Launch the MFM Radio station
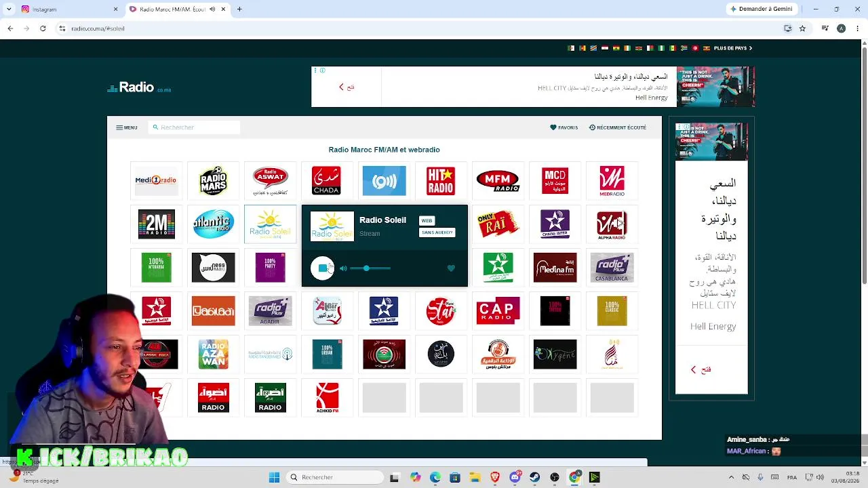 [x=498, y=181]
